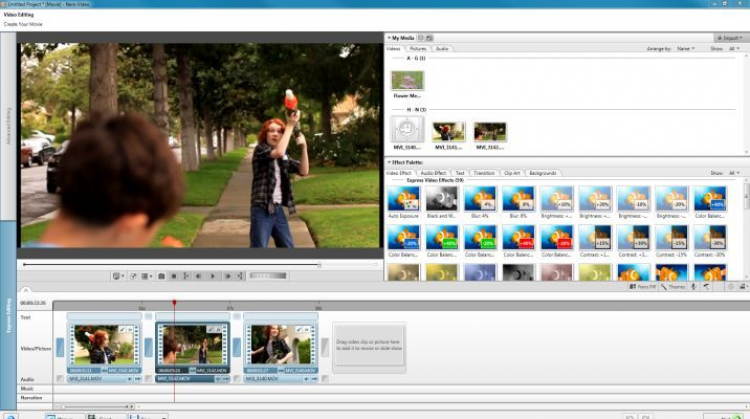
Task: Click the microphone narration icon
Action: click(x=694, y=287)
